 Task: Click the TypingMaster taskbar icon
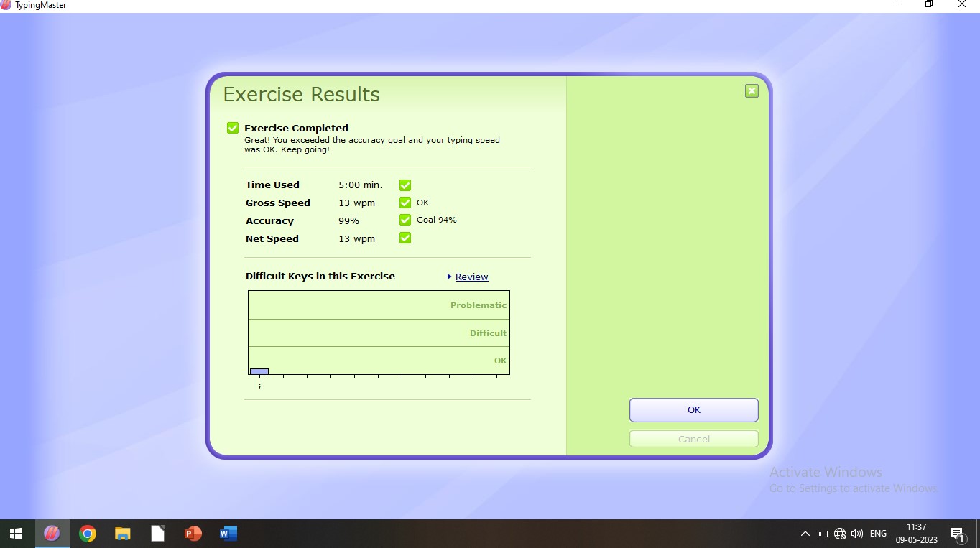52,534
